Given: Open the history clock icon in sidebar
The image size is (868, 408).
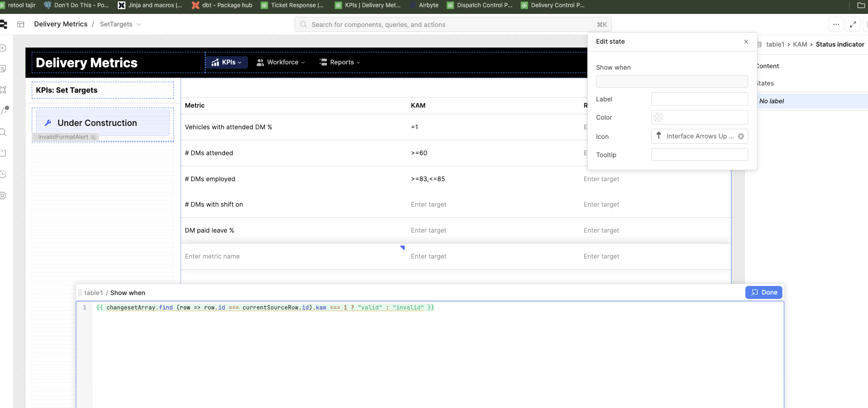Looking at the screenshot, I should [x=3, y=174].
